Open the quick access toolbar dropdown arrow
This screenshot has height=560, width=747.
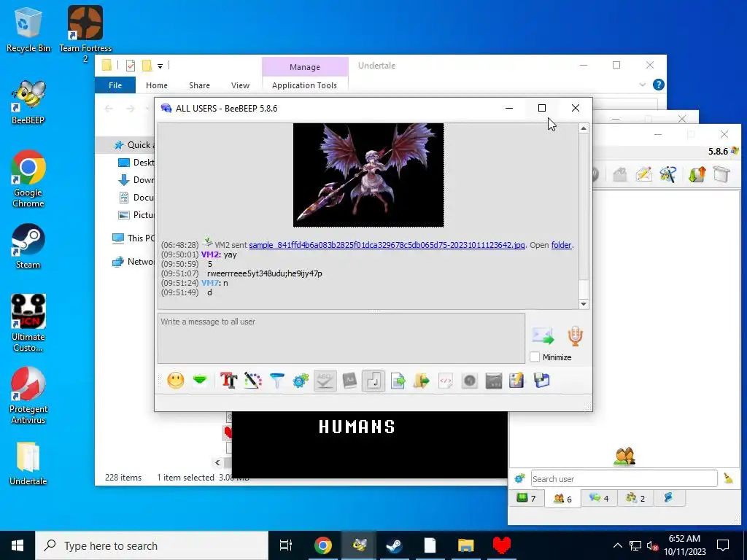click(160, 66)
